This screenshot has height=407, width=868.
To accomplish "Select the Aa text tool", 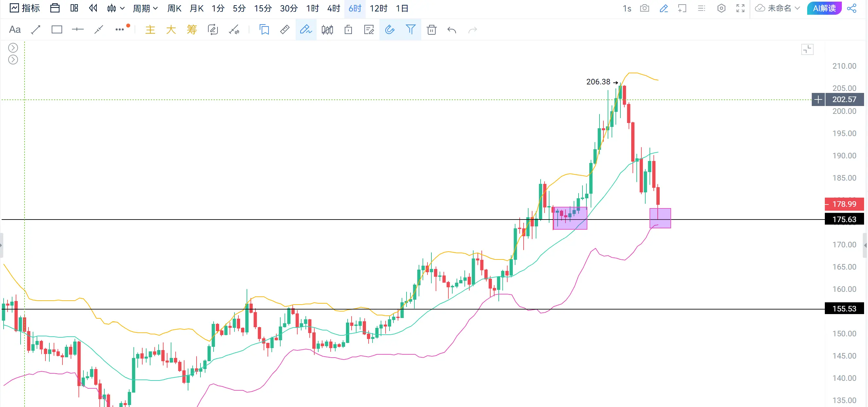I will click(15, 30).
